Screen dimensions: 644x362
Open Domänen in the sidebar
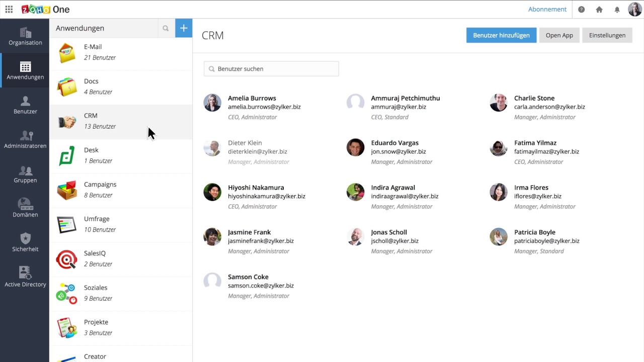pos(25,208)
